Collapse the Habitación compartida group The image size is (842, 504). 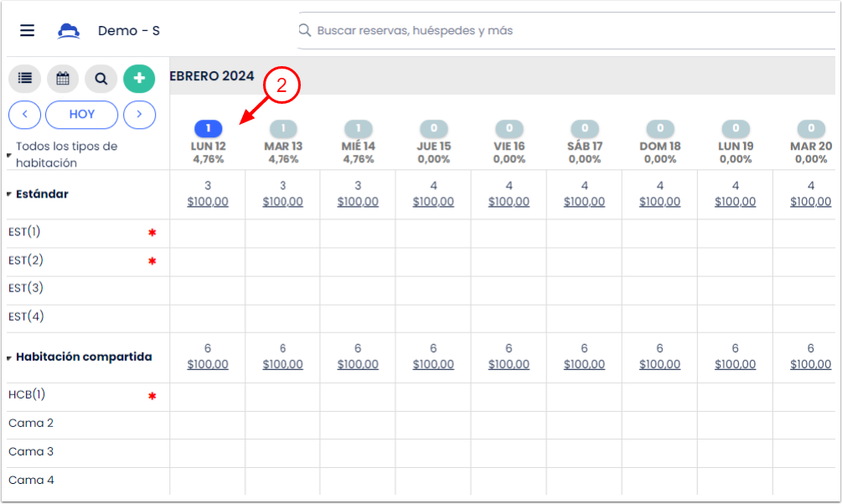point(9,356)
